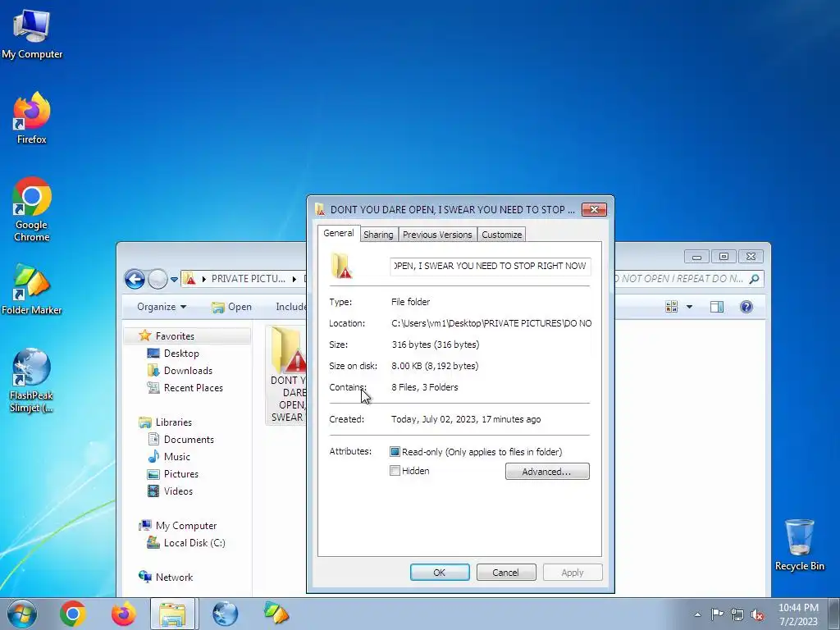Switch to Windows Explorer taskbar button

coord(174,614)
